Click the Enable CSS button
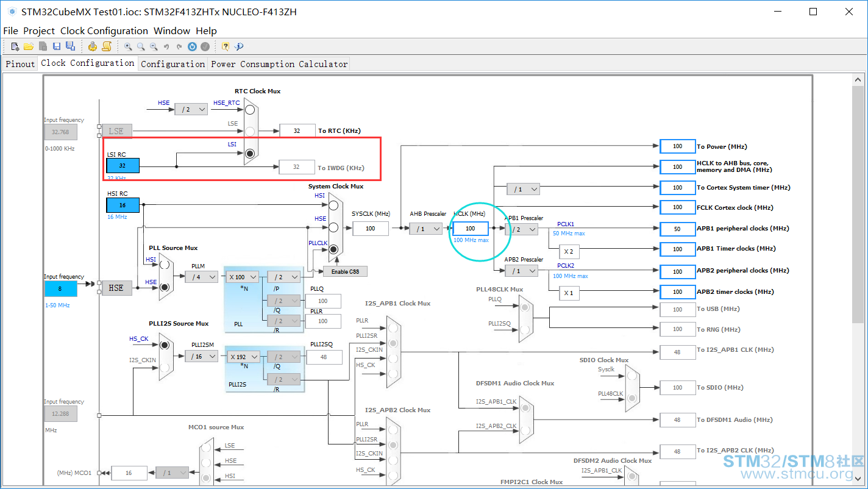This screenshot has width=868, height=489. (346, 271)
